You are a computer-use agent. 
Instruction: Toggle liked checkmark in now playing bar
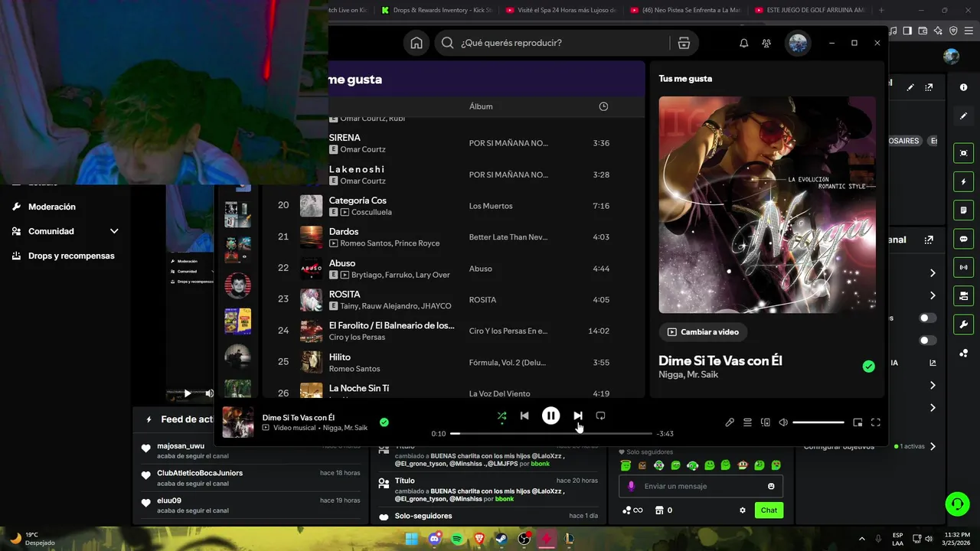click(x=384, y=422)
